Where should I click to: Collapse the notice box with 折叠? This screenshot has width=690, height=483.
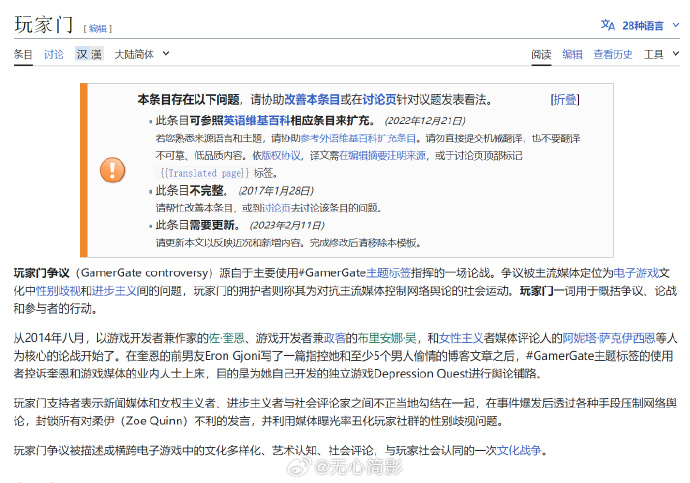[565, 99]
